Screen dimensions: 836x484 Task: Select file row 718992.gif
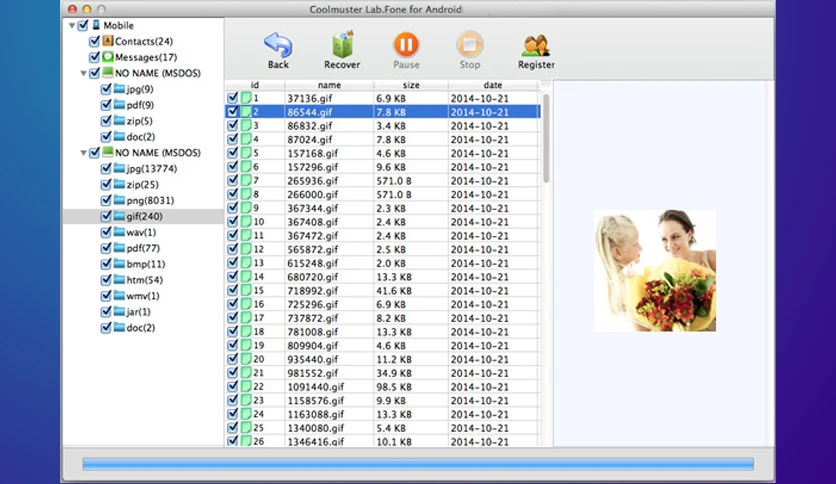382,291
